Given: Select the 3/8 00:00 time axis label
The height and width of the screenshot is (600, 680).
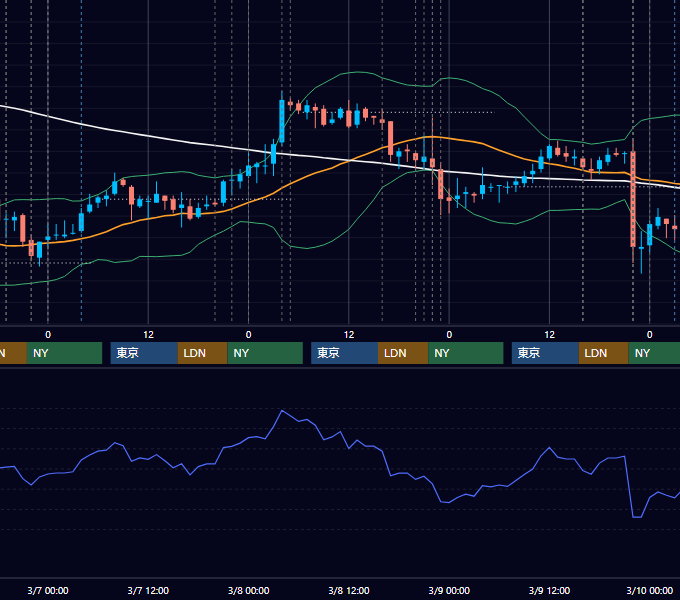Looking at the screenshot, I should point(248,590).
